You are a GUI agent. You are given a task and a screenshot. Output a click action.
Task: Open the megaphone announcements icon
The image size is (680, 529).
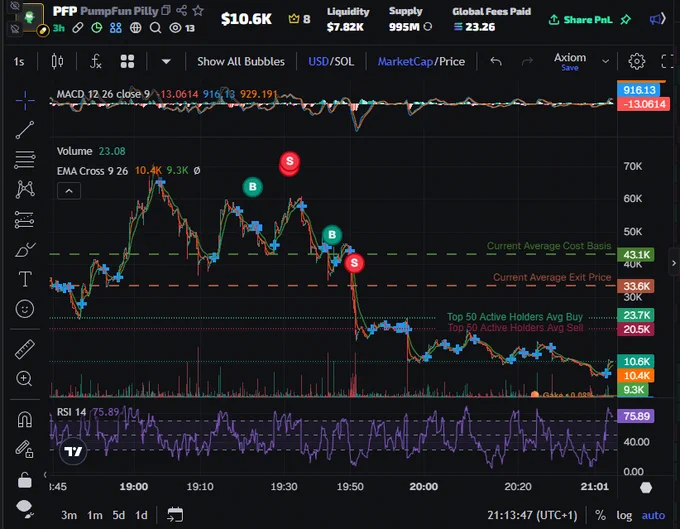point(657,19)
